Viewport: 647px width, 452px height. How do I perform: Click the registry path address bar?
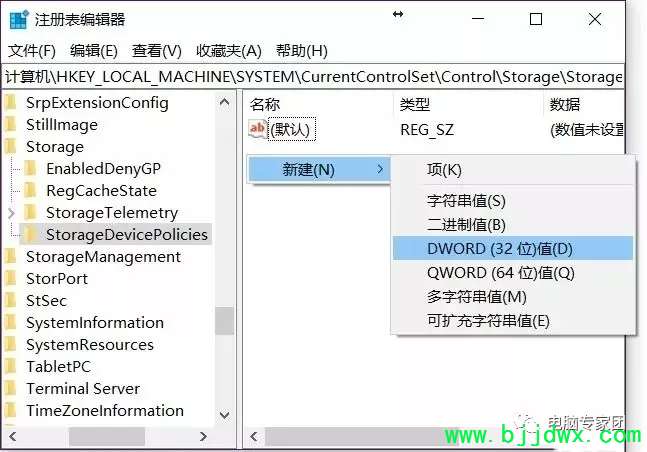314,77
